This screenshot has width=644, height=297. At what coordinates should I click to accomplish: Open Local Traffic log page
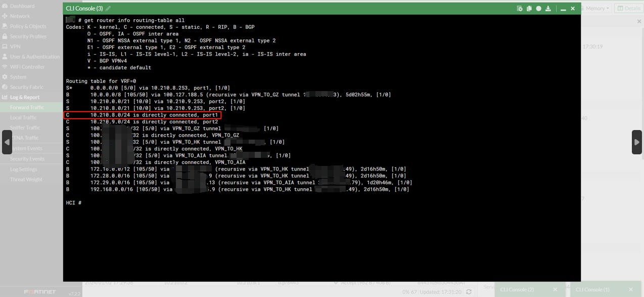coord(23,117)
